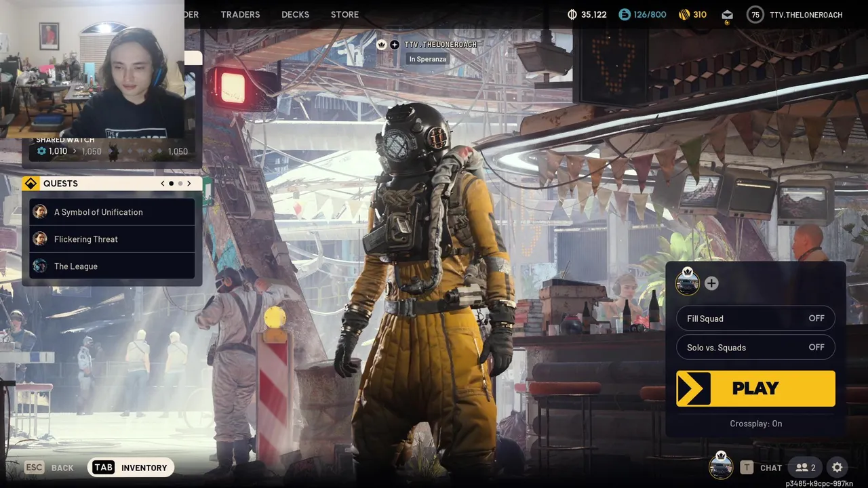This screenshot has width=868, height=488.
Task: Click the plus icon next to the squad leader name
Action: (x=395, y=45)
